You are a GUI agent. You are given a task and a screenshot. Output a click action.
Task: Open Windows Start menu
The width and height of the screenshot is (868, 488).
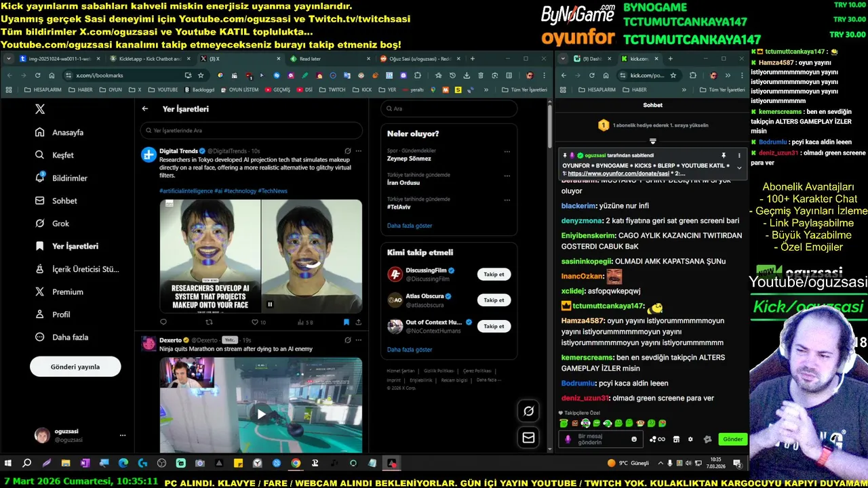[8, 464]
